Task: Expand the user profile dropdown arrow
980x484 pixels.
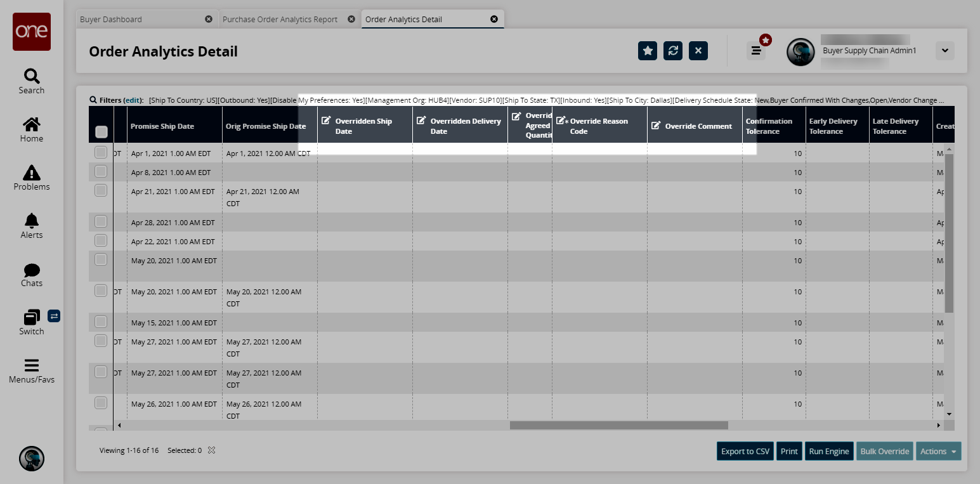Action: [944, 51]
